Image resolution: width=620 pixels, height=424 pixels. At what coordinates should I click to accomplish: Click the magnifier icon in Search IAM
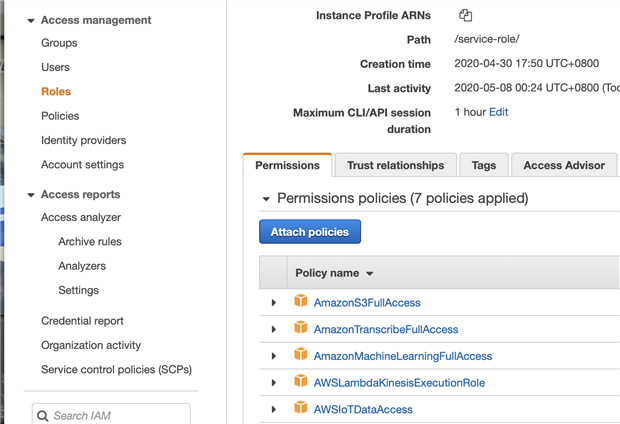pyautogui.click(x=42, y=416)
